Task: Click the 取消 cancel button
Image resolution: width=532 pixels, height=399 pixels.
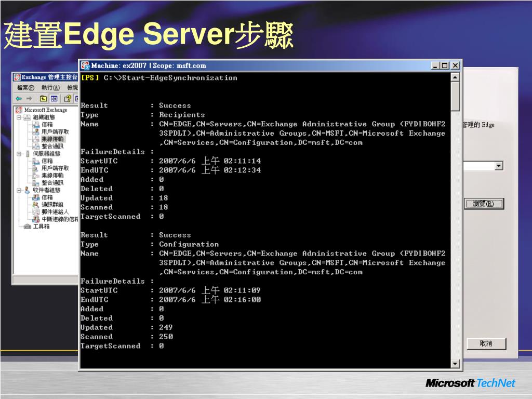Action: 486,344
